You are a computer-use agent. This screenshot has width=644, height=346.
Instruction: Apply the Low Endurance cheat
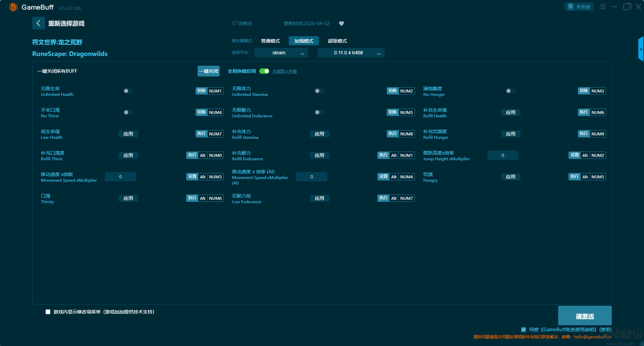pyautogui.click(x=319, y=198)
